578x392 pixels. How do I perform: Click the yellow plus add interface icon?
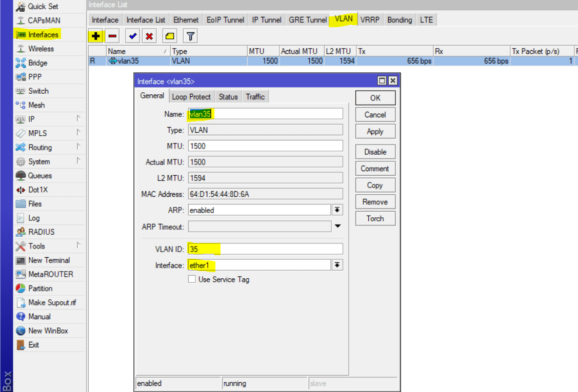95,36
